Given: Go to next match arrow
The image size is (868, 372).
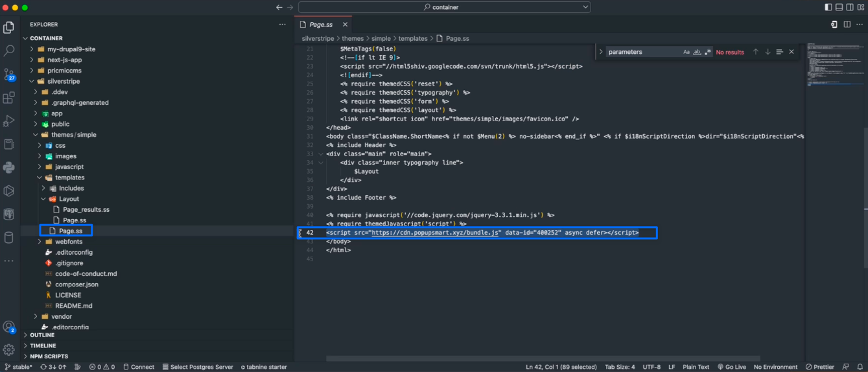Looking at the screenshot, I should [768, 52].
